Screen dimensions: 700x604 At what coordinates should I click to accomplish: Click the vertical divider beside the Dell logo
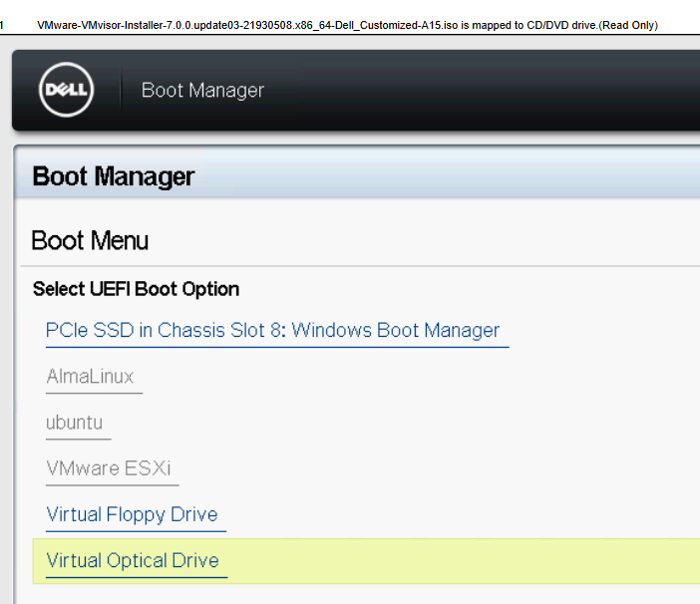[x=121, y=90]
